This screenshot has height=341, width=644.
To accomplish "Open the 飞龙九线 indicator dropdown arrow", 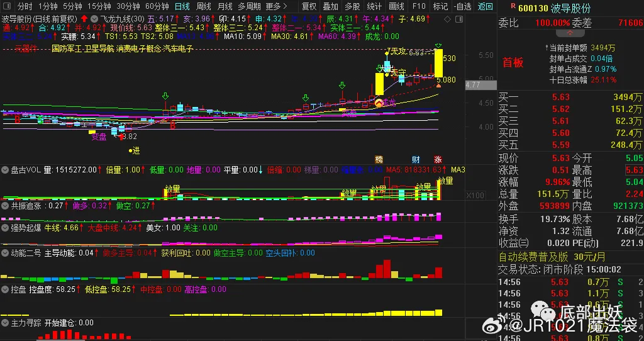I will coord(95,19).
